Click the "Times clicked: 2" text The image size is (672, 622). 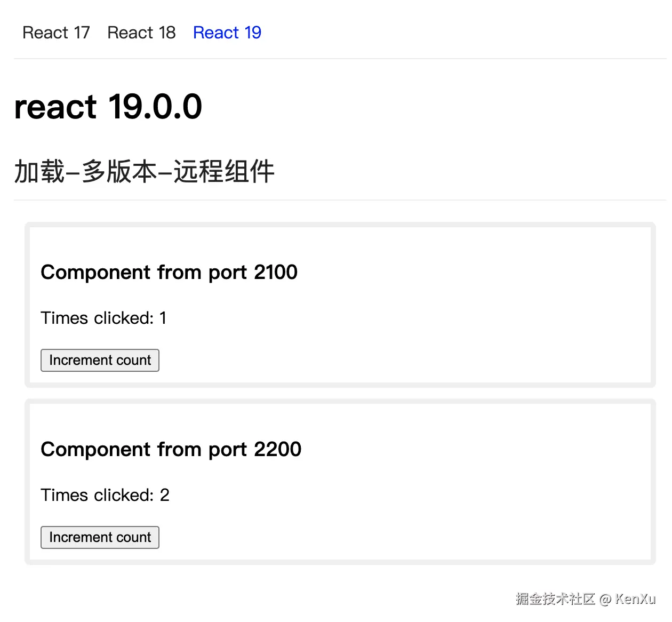[x=105, y=495]
